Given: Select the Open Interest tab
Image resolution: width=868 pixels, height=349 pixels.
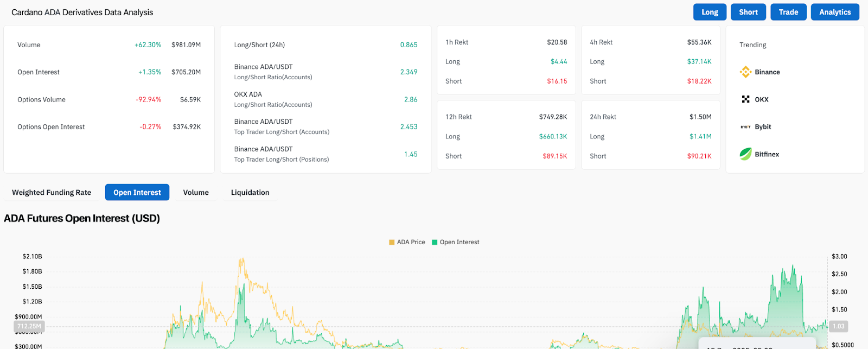Looking at the screenshot, I should (x=137, y=193).
